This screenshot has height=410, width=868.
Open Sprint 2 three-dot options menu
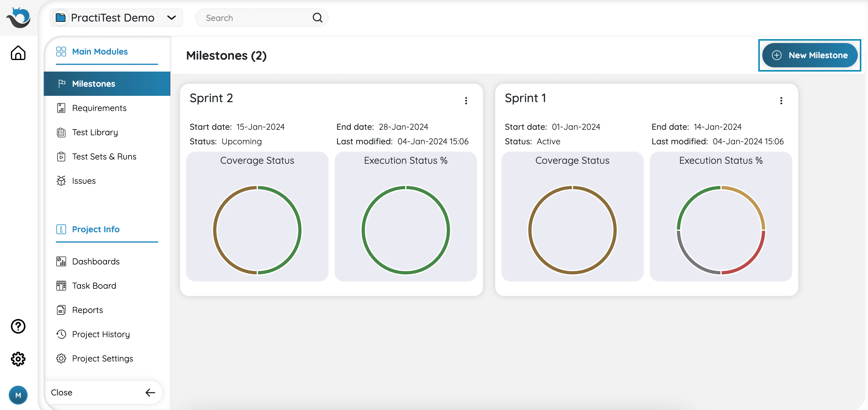pyautogui.click(x=466, y=100)
